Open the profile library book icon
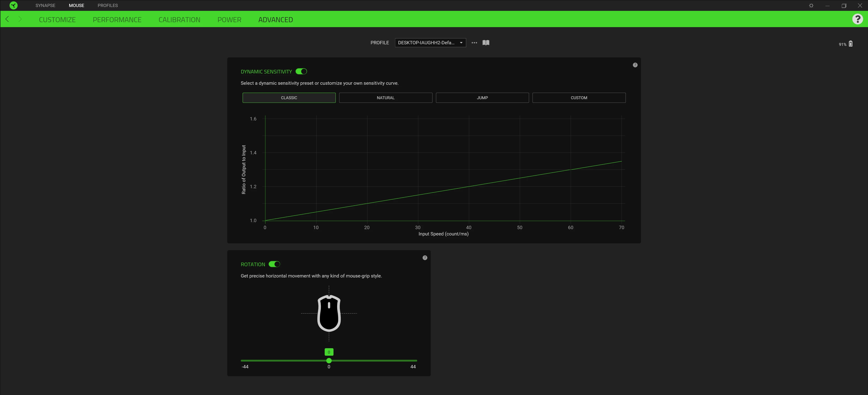Screen dimensions: 868x395 (486, 43)
